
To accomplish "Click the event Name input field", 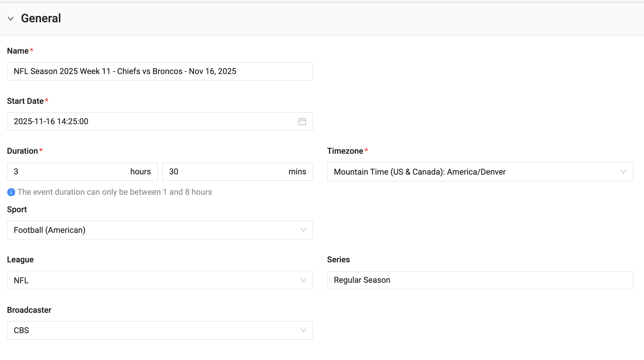I will [x=160, y=71].
